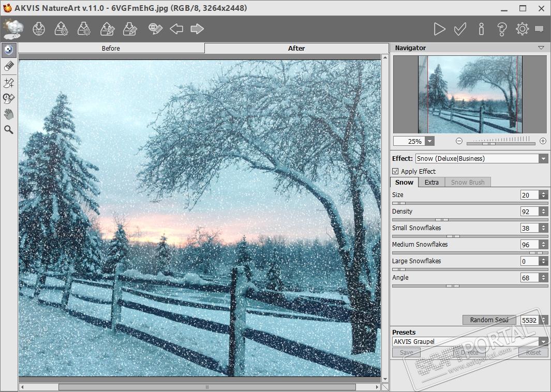
Task: Click the Navigator zoom slider
Action: point(501,143)
